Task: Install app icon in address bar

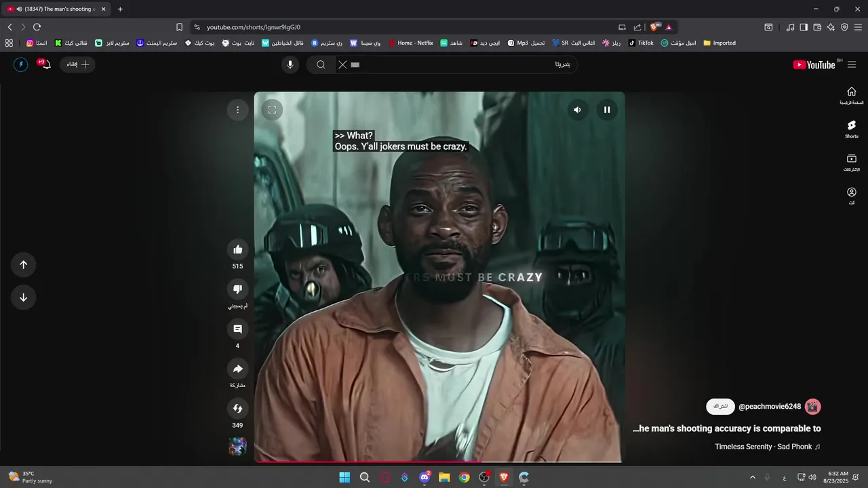Action: click(x=622, y=27)
